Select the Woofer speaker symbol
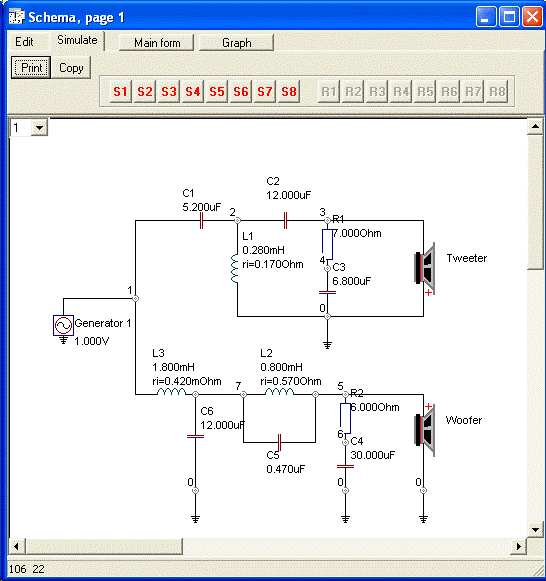The width and height of the screenshot is (546, 581). [x=425, y=430]
